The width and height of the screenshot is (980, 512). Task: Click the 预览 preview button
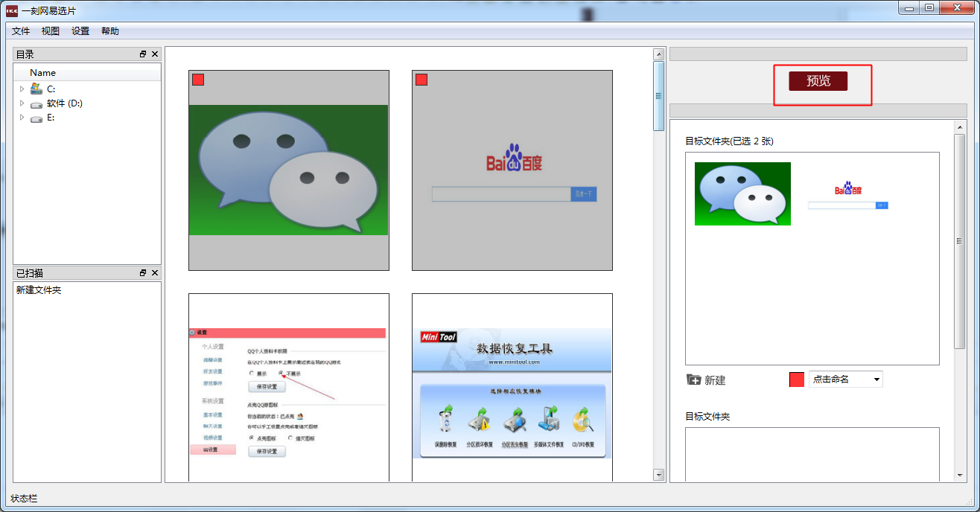(818, 81)
